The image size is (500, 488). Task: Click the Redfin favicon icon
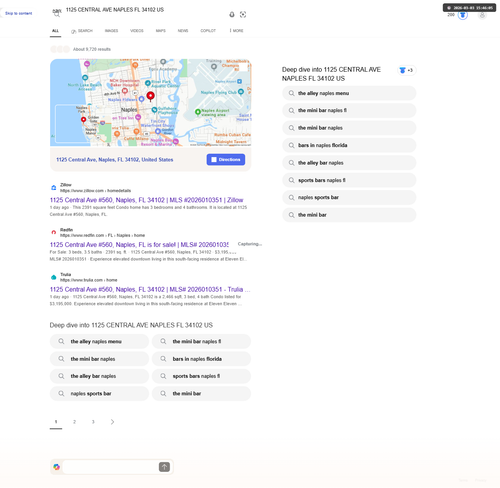click(x=53, y=232)
